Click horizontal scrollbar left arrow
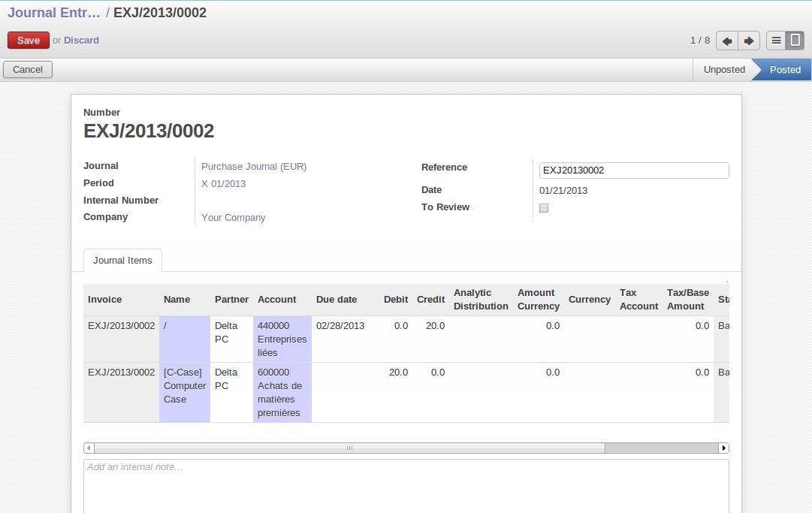Viewport: 812px width, 513px height. coord(89,448)
